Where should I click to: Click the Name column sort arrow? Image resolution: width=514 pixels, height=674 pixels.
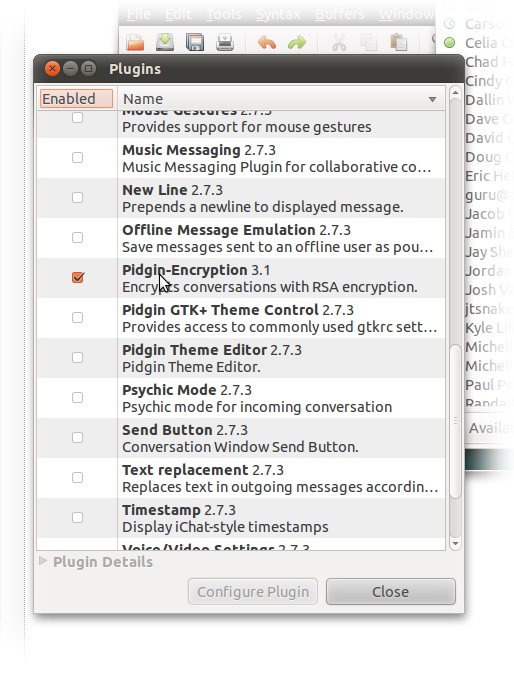pyautogui.click(x=432, y=99)
